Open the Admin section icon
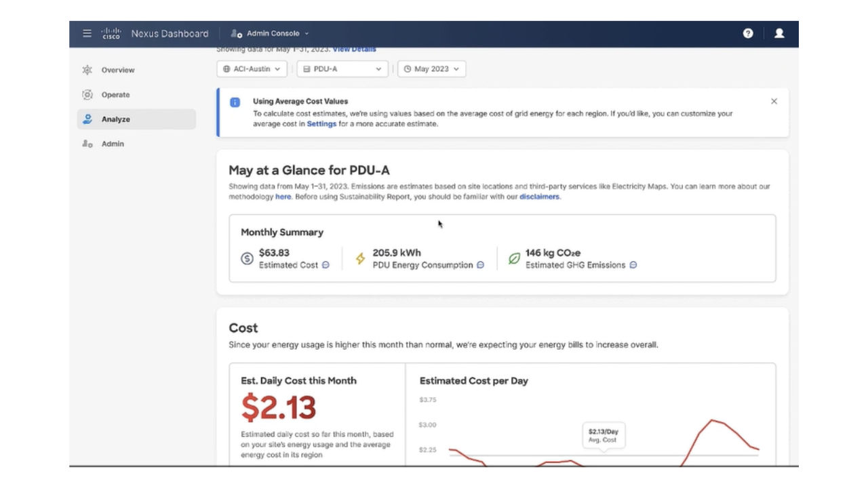 tap(87, 144)
